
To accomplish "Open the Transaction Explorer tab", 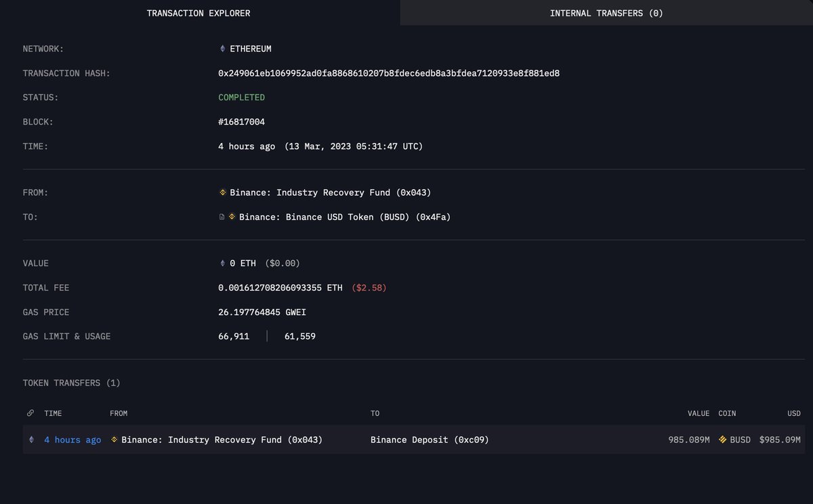I will point(199,12).
